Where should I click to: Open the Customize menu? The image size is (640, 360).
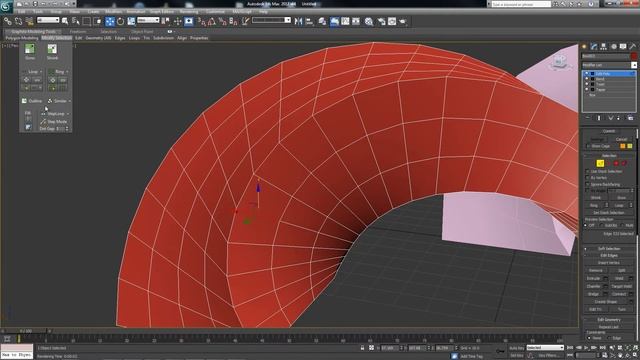click(x=215, y=12)
